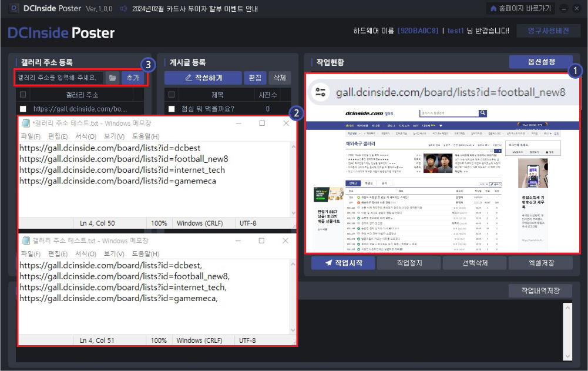The height and width of the screenshot is (371, 588).
Task: Click hardware ID [92DBA0C8] text
Action: coord(418,31)
